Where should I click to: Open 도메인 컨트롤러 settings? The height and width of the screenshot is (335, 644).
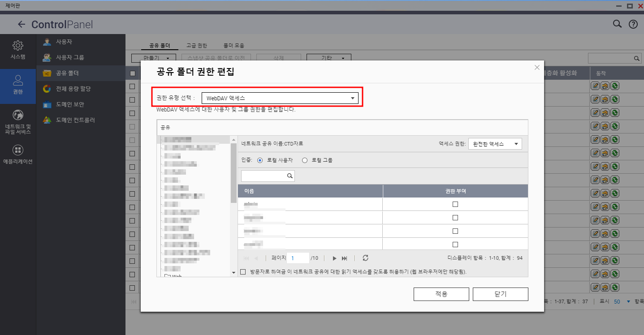point(81,120)
